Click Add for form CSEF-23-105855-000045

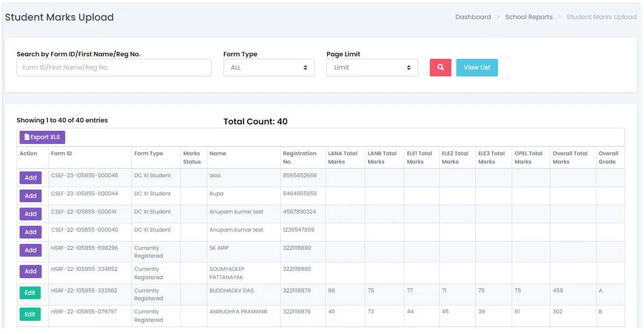pos(30,178)
